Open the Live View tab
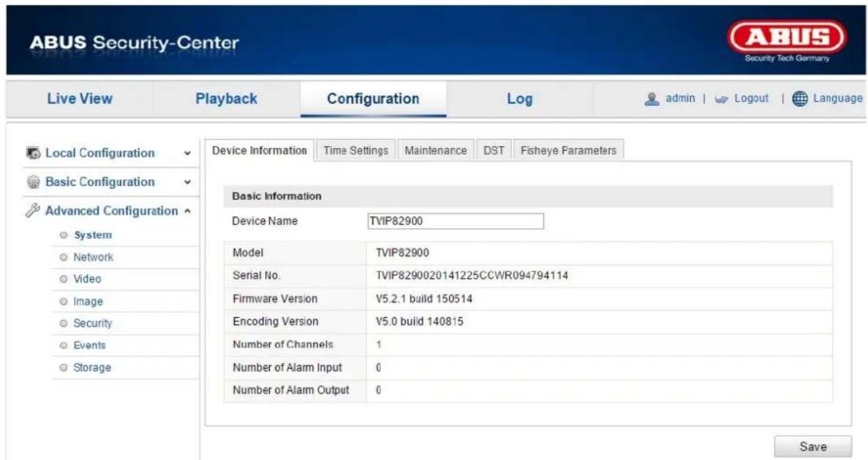Screen dimensions: 868x460 coord(79,99)
